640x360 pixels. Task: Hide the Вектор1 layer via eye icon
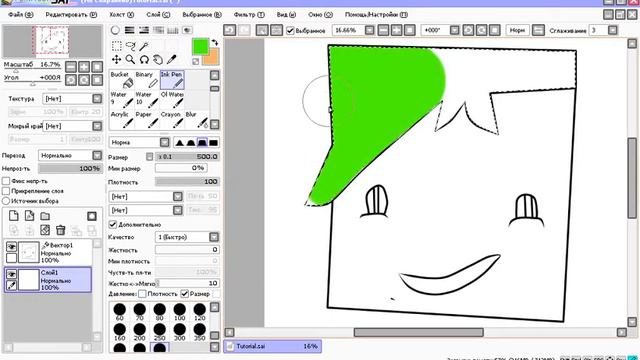coord(11,247)
